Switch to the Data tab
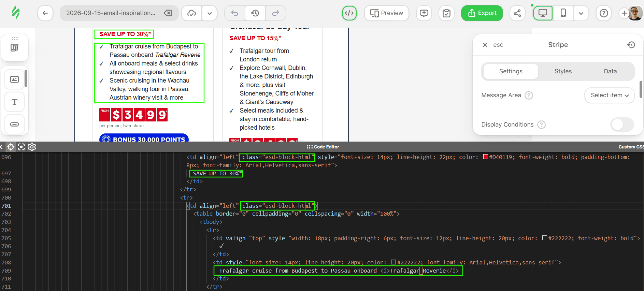The height and width of the screenshot is (291, 644). (x=610, y=71)
